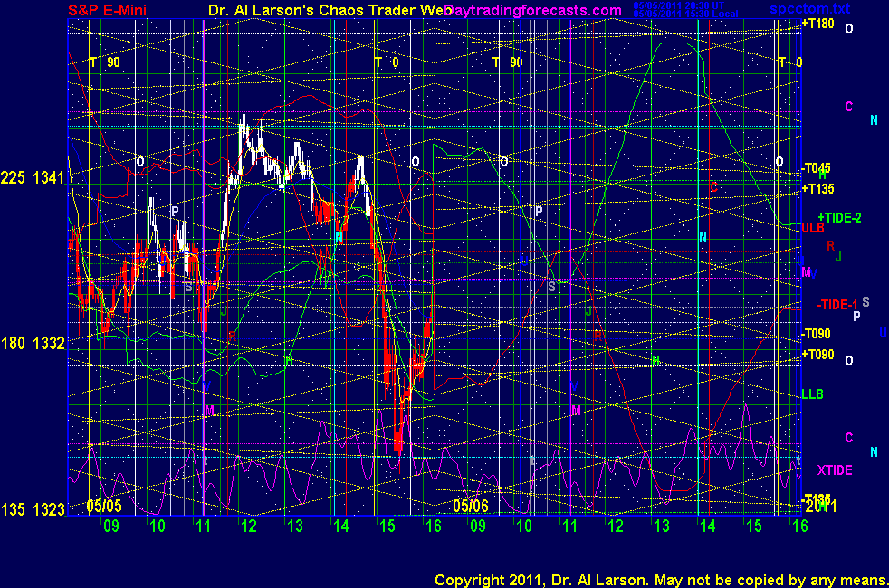Image resolution: width=889 pixels, height=588 pixels.
Task: Click the "180 1332" price axis label
Action: coord(33,343)
